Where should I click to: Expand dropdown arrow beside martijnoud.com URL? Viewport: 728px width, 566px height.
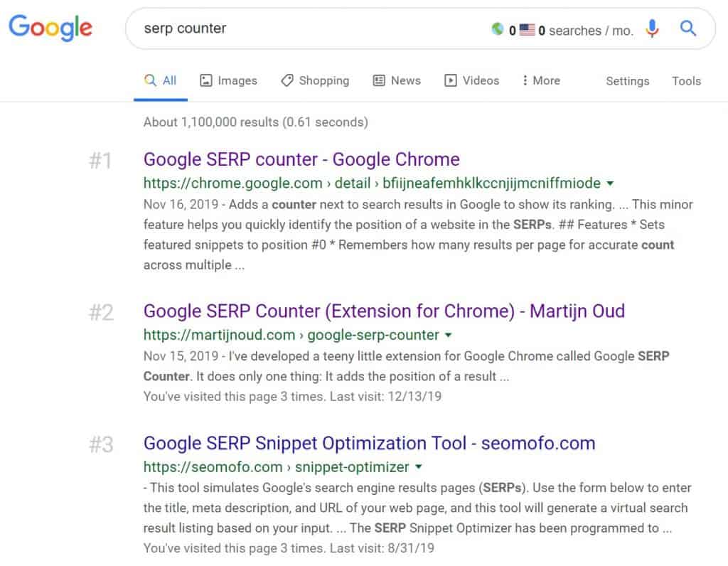(x=448, y=335)
